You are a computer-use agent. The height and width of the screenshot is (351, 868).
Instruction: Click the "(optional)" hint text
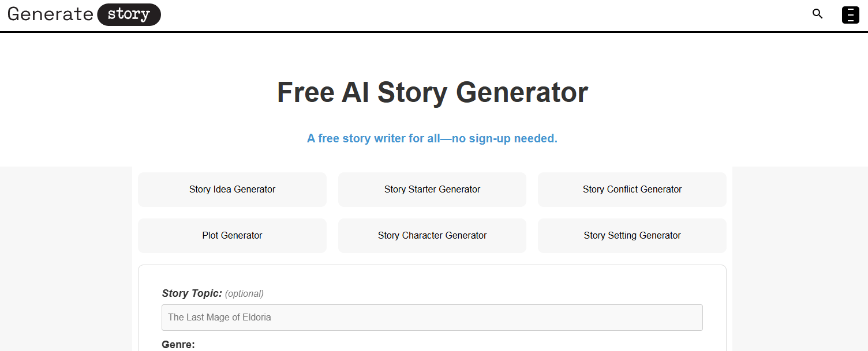245,293
